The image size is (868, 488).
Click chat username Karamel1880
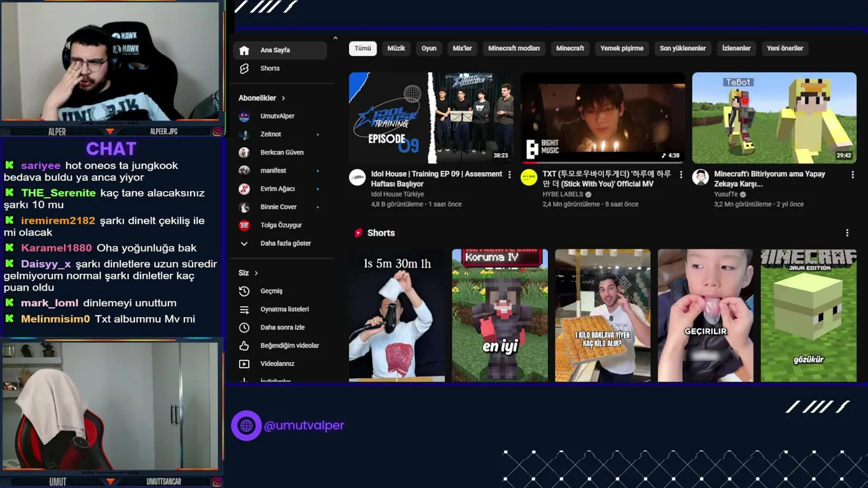pos(56,249)
